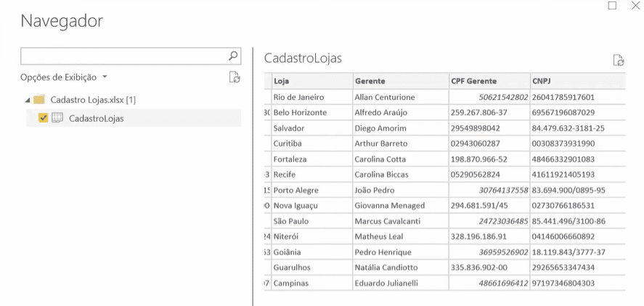
Task: Click the Diego Amorim cell
Action: 401,128
